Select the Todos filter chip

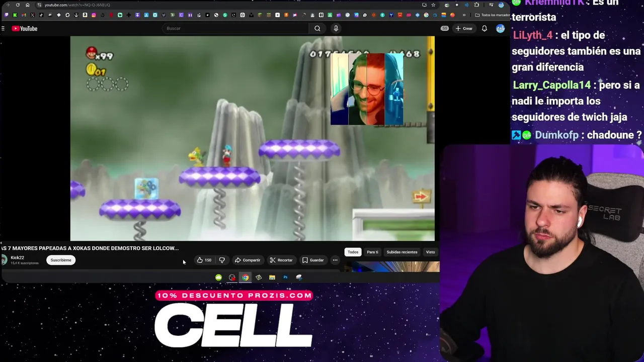click(x=353, y=252)
